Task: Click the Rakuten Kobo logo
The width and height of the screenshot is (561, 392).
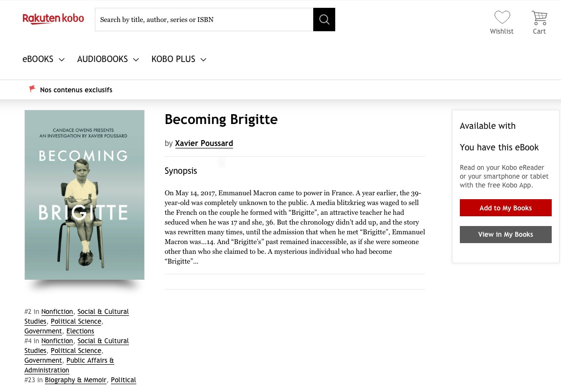Action: (x=53, y=19)
